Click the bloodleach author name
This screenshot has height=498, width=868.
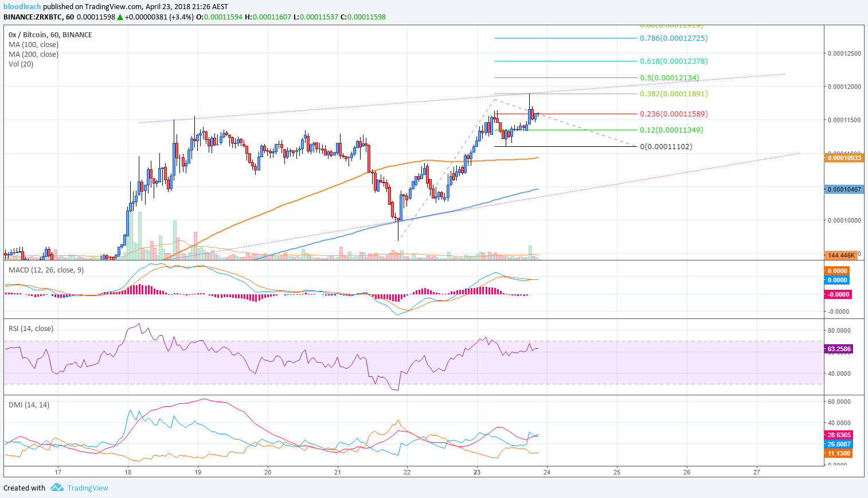(22, 7)
